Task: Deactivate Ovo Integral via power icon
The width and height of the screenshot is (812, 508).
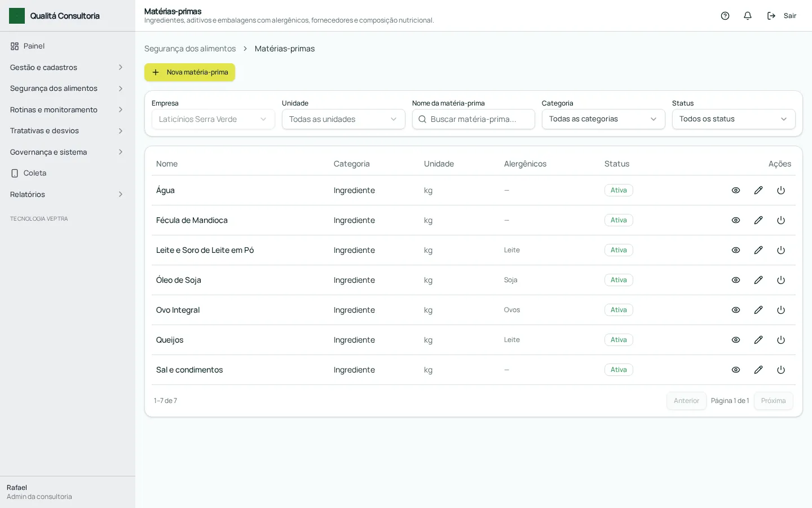Action: 781,310
